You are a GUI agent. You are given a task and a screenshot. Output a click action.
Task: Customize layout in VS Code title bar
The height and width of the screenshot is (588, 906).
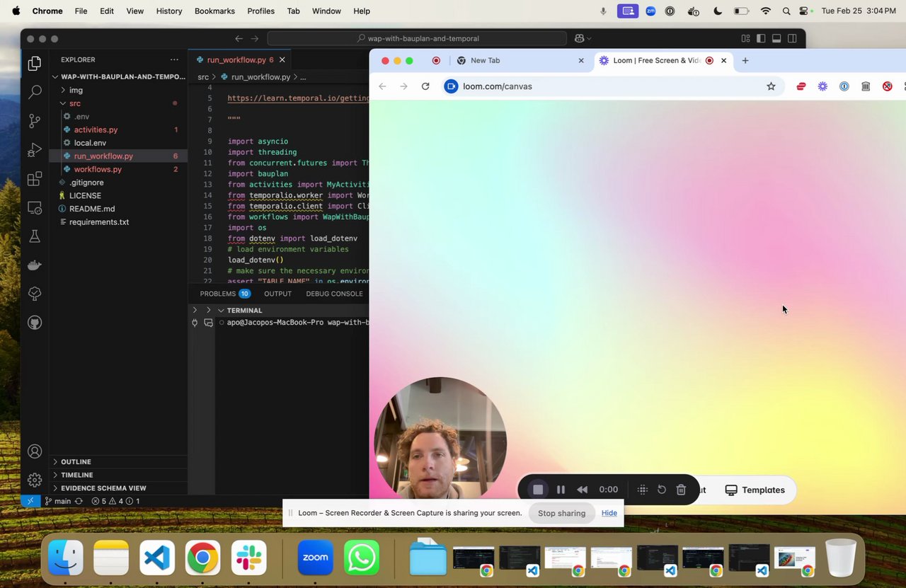coord(745,38)
